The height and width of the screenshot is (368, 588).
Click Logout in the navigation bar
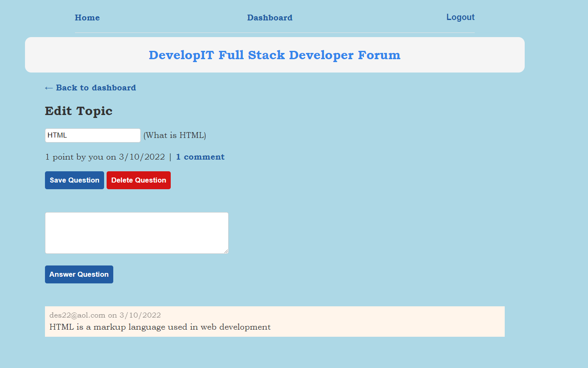tap(460, 17)
